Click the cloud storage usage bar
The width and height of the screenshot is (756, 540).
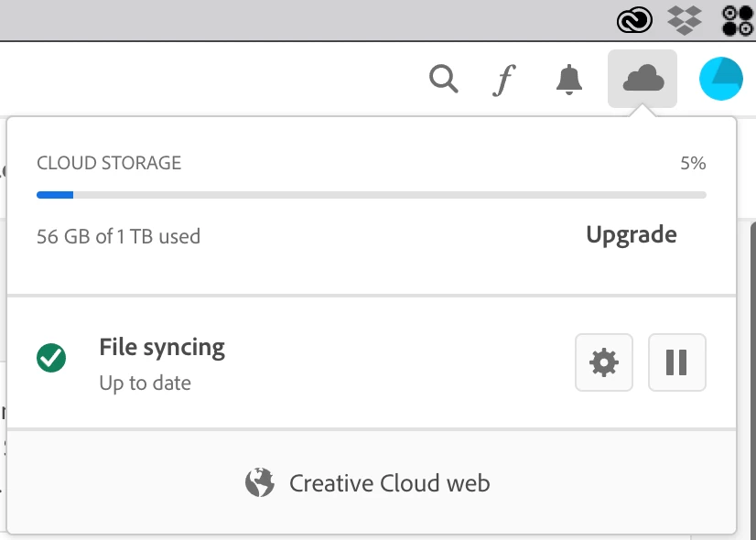[x=372, y=195]
